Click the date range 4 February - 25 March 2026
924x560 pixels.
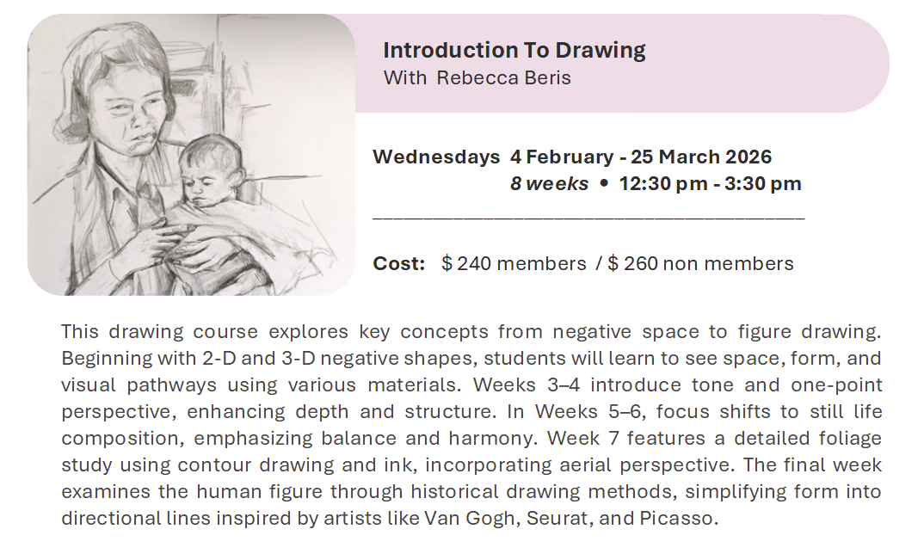pyautogui.click(x=640, y=157)
